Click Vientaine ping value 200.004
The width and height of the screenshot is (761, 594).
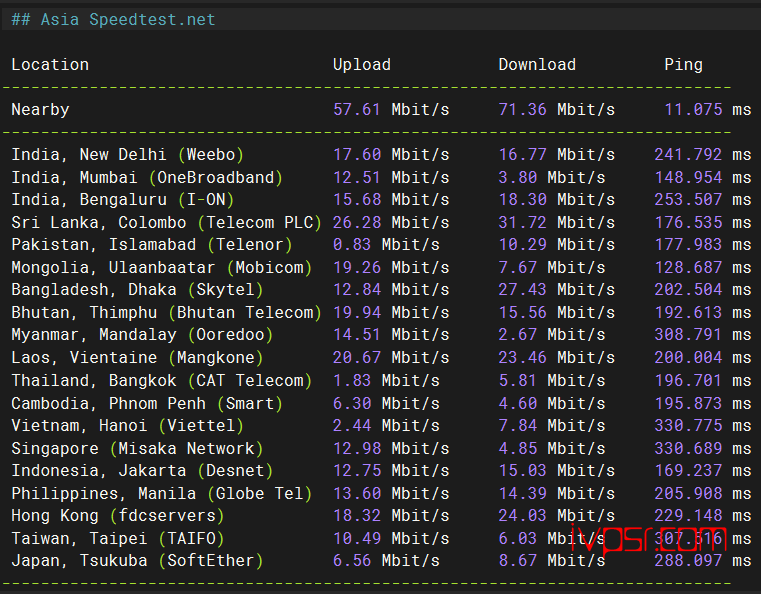pos(688,358)
